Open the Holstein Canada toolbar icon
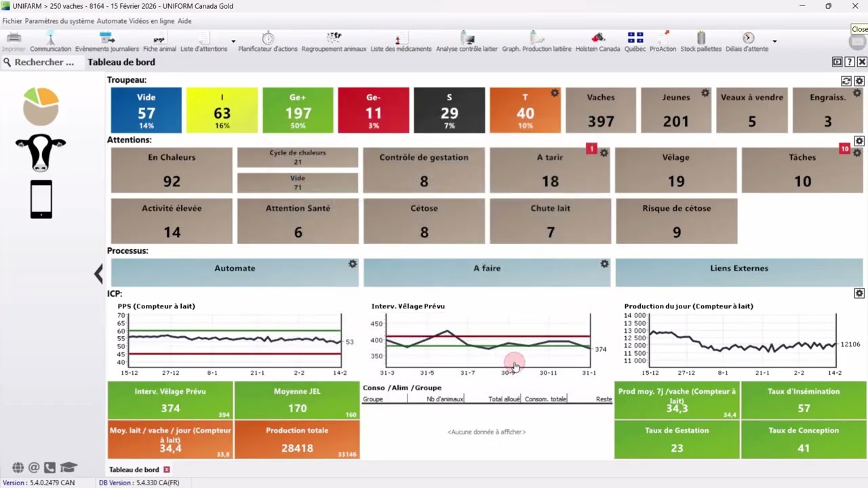868x488 pixels. [597, 42]
